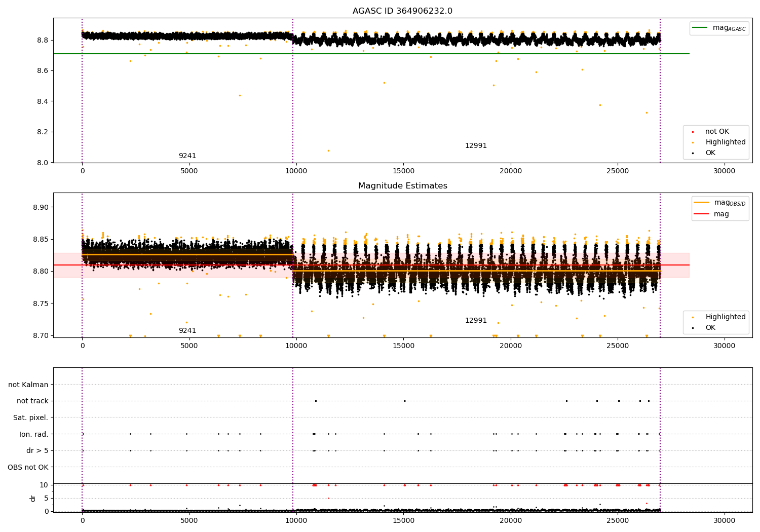This screenshot has width=760, height=532.
Task: Select the dr > 5 row label
Action: coord(37,450)
